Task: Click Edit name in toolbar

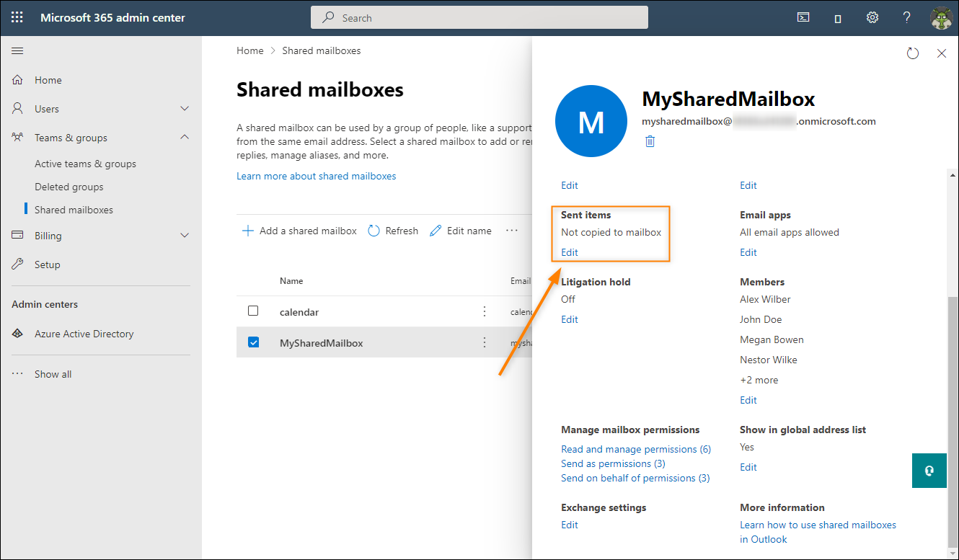Action: click(x=460, y=231)
